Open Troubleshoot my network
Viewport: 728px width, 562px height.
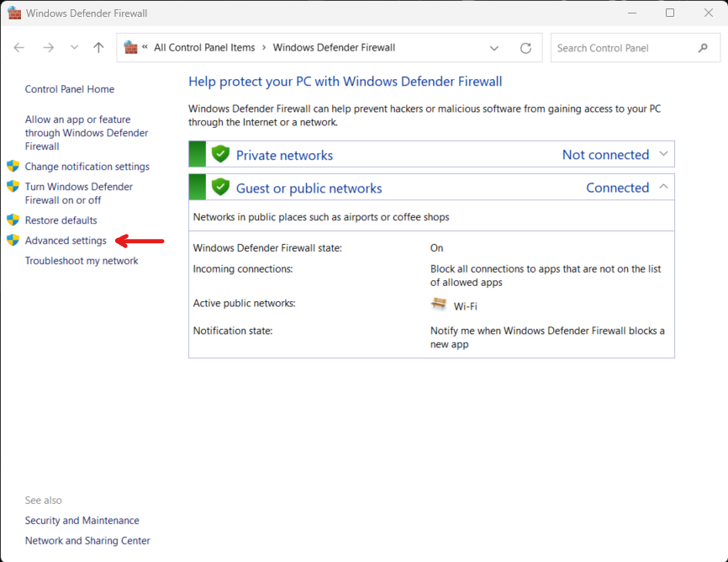pos(82,261)
